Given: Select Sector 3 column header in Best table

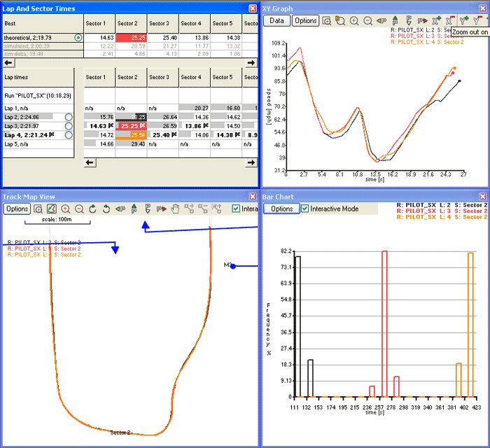Looking at the screenshot, I should tap(159, 24).
